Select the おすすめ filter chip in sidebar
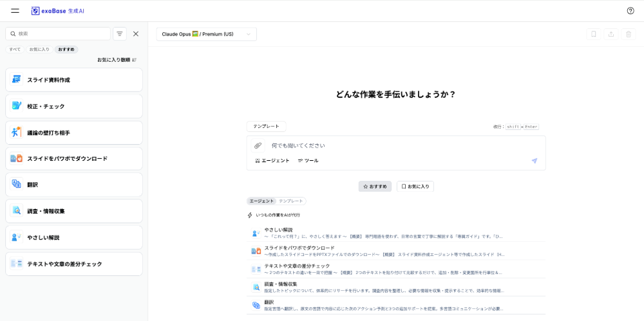Viewport: 644px width, 321px height. point(66,50)
